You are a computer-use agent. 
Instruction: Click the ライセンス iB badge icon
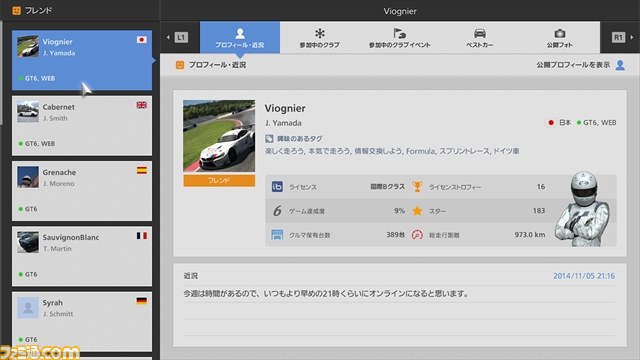click(x=277, y=187)
